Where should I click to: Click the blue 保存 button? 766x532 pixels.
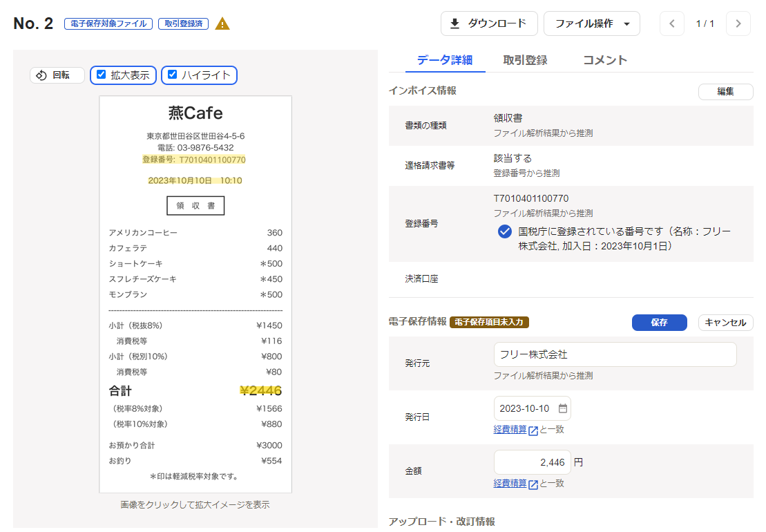click(659, 323)
